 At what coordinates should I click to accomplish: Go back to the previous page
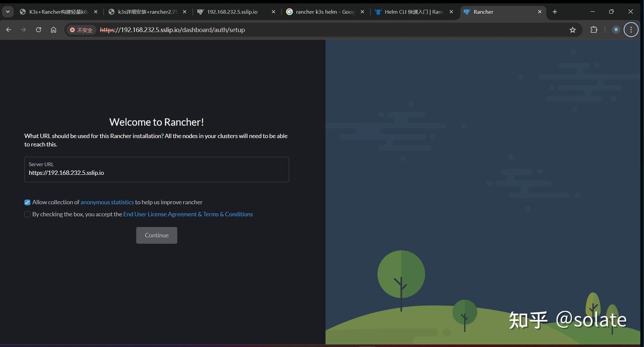(8, 30)
